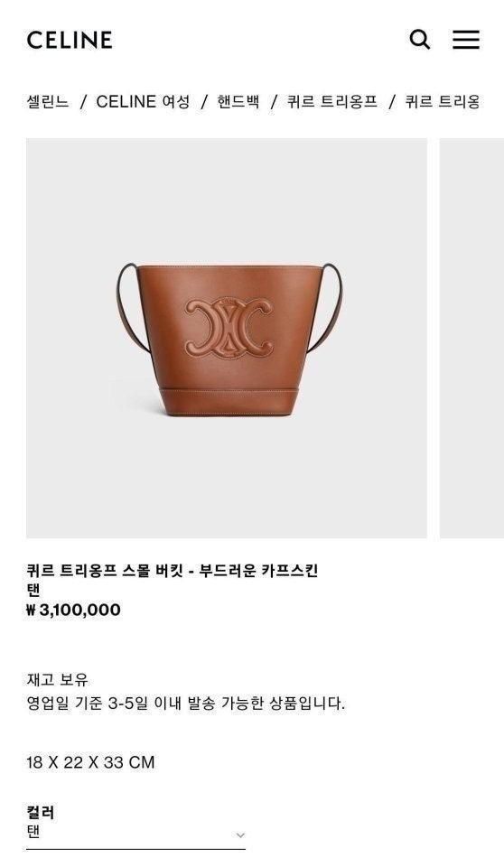The height and width of the screenshot is (867, 504).
Task: Click the 탠 color name under title
Action: tap(33, 590)
